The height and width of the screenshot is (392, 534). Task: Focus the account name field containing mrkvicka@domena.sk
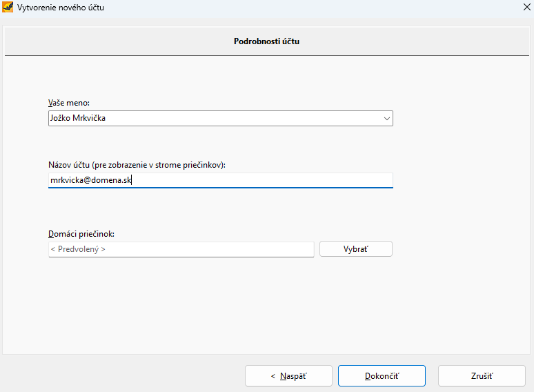click(x=221, y=180)
